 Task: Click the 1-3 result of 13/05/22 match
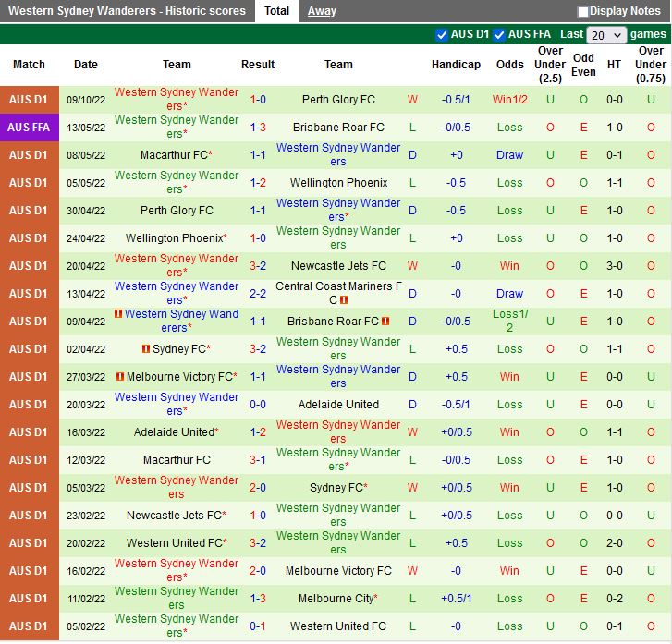[258, 128]
